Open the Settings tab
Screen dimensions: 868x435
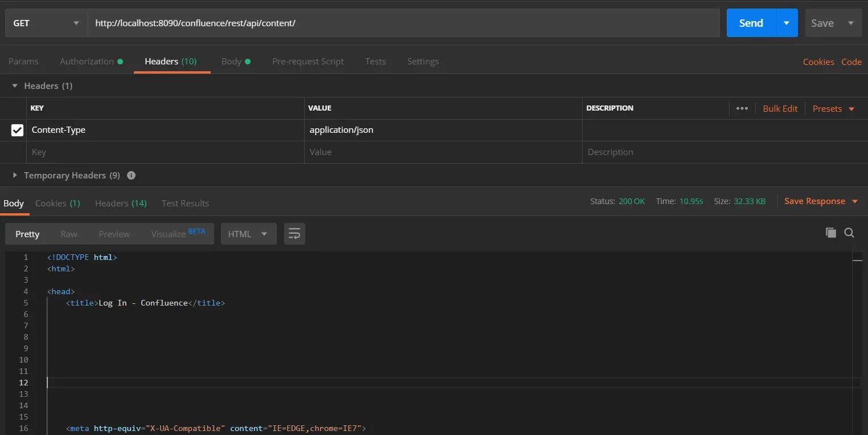(423, 61)
